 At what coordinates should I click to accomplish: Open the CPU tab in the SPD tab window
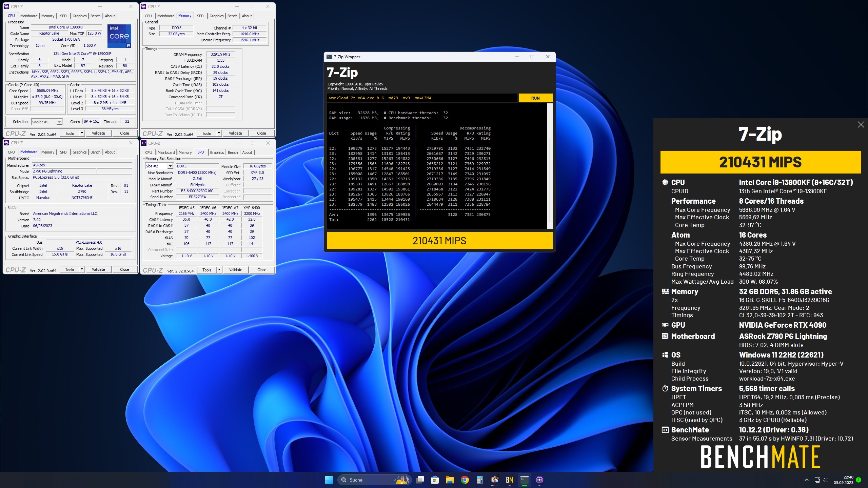(x=149, y=152)
